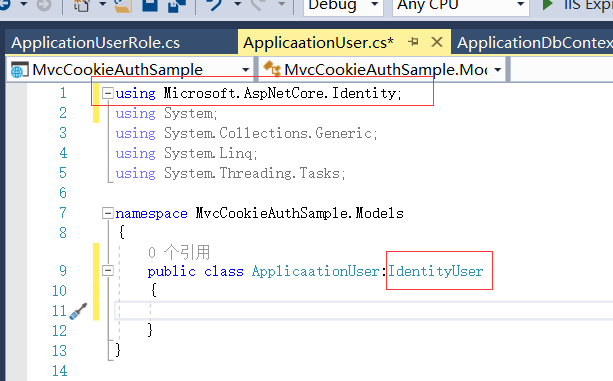Click the screwdriver quick actions icon on line 11
613x381 pixels.
click(x=78, y=311)
